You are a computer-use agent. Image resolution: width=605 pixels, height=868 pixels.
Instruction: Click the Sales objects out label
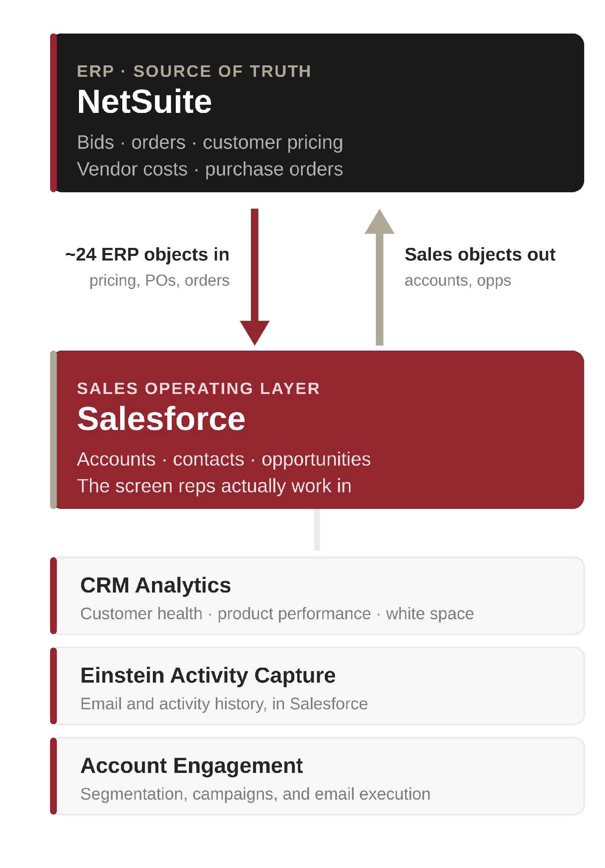tap(480, 255)
